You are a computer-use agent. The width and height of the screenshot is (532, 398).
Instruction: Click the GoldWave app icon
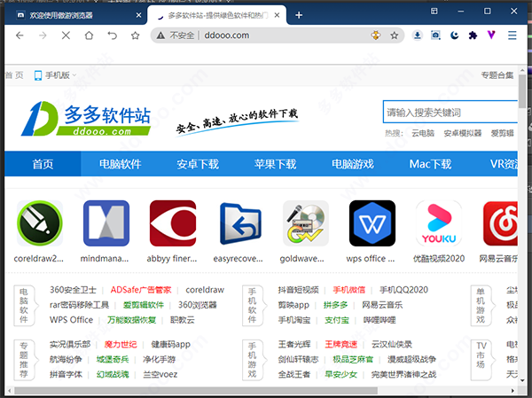pos(306,223)
